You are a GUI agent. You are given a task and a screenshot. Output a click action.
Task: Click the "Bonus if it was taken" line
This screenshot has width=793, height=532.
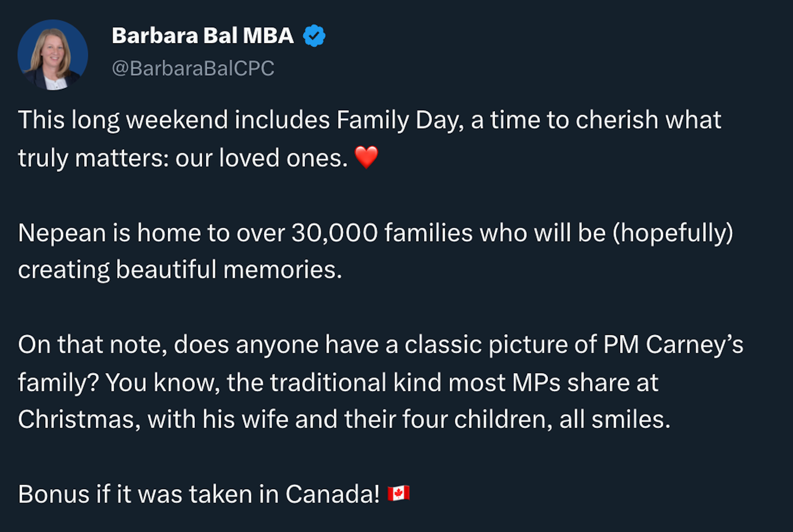[x=137, y=494]
